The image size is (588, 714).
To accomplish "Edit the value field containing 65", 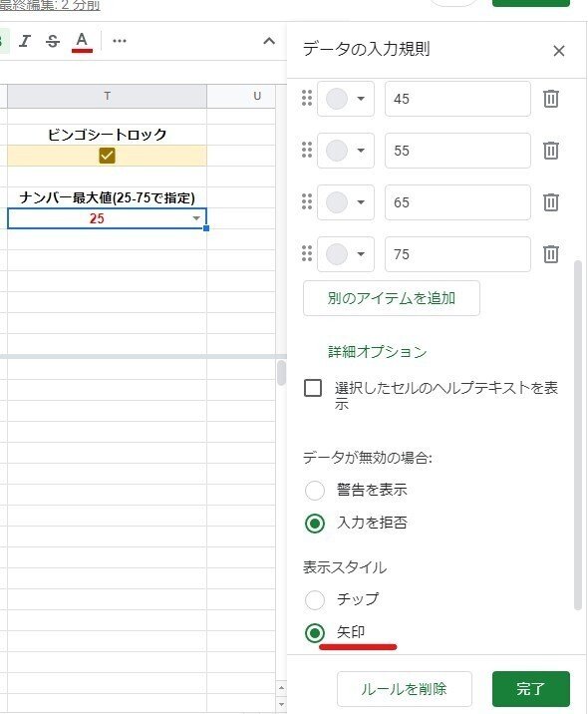I will [457, 202].
